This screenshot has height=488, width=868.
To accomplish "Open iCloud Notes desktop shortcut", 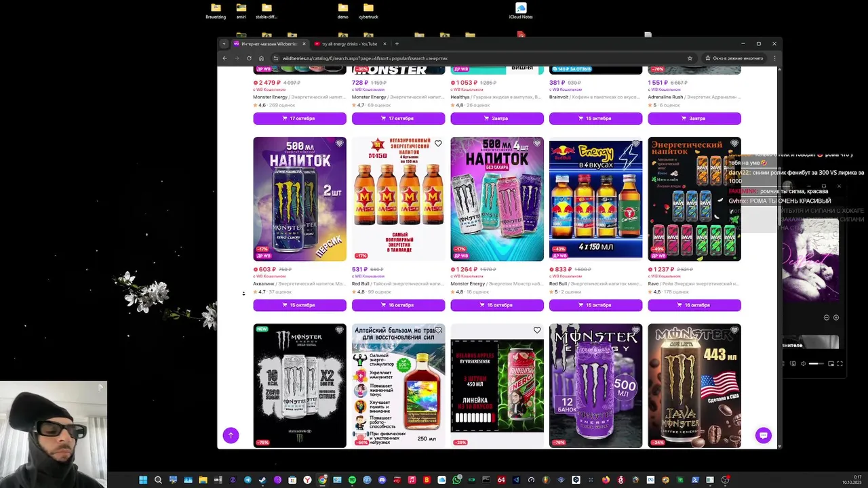I will click(521, 11).
